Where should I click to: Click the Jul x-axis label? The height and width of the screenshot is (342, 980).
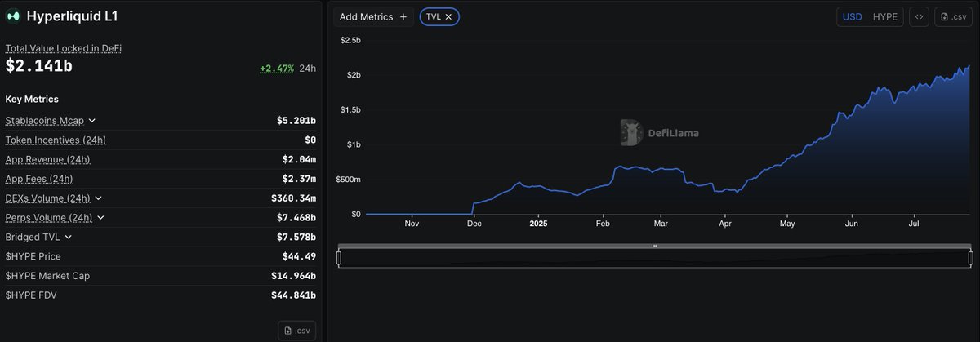coord(915,223)
